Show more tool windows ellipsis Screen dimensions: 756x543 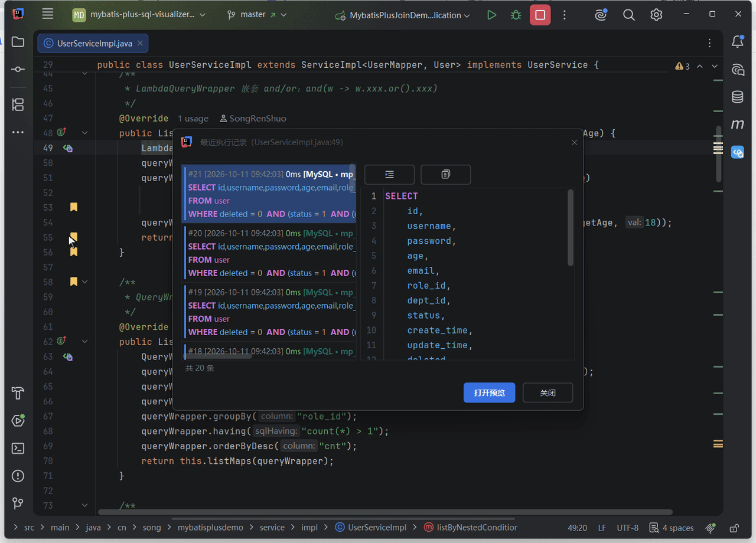point(18,132)
